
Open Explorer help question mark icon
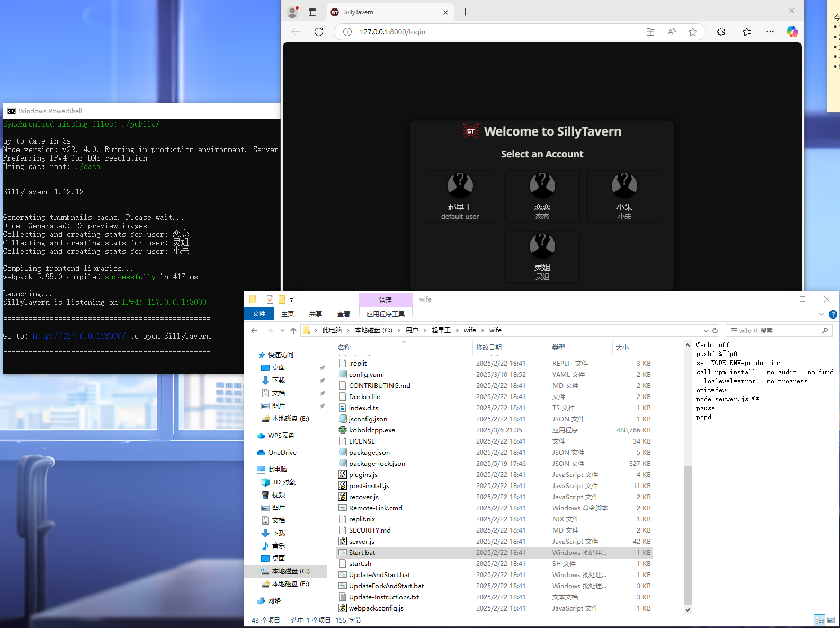pos(833,314)
